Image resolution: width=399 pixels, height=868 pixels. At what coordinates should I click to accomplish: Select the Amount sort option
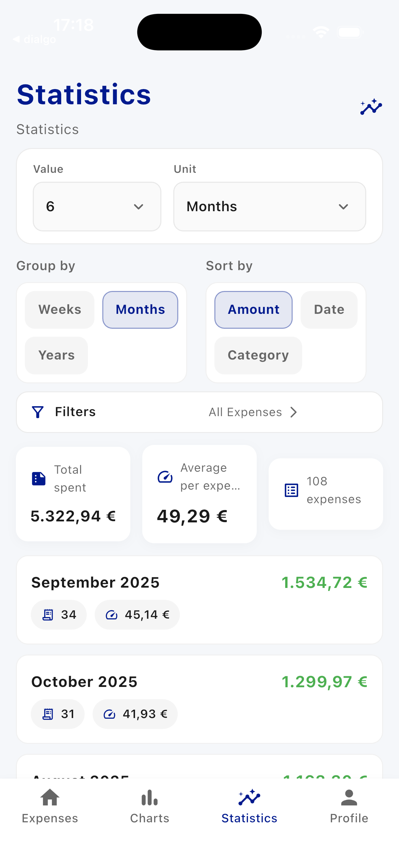[253, 310]
